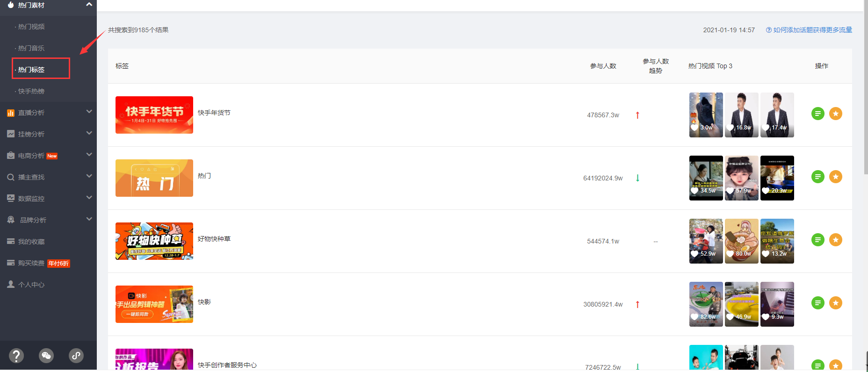Image resolution: width=868 pixels, height=372 pixels.
Task: Open 快手年货节 top video with 17.4w likes
Action: [777, 115]
